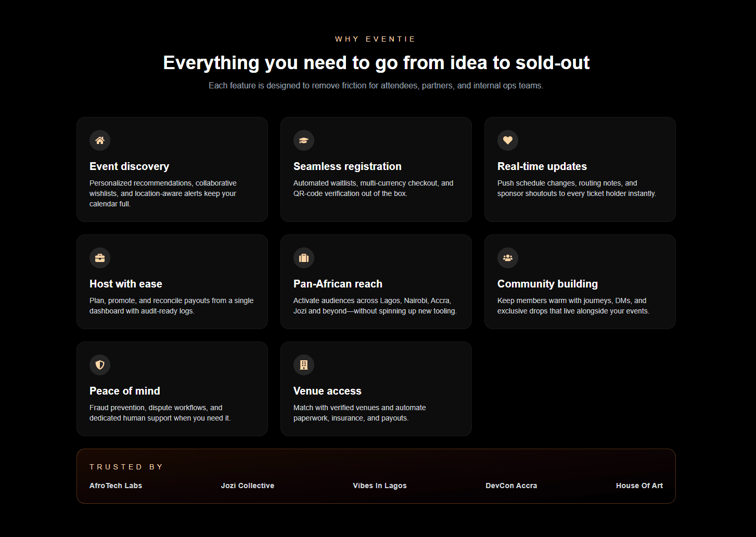Open the House Of Art partner link
This screenshot has height=537, width=756.
click(639, 486)
